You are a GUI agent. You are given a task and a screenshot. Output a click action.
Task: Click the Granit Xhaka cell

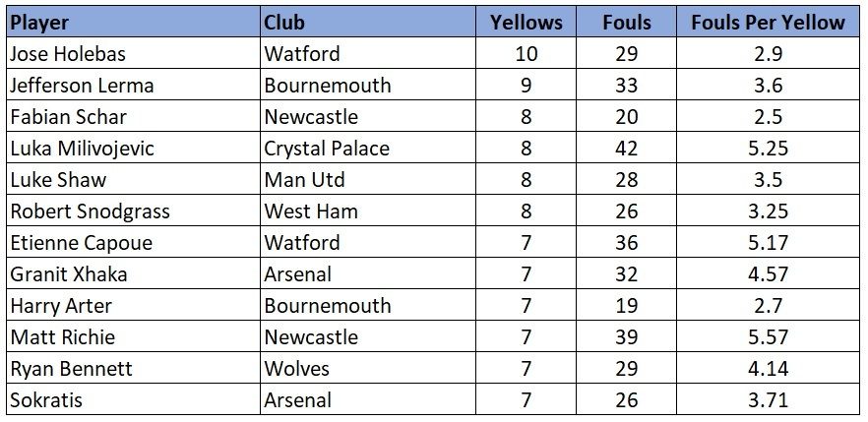click(x=134, y=273)
